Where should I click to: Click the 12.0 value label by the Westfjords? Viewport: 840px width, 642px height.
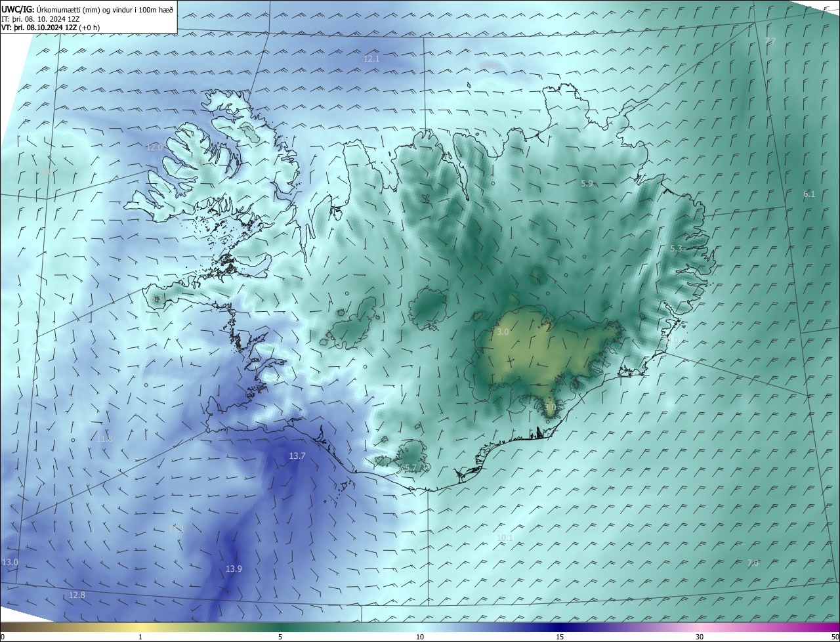coord(154,147)
